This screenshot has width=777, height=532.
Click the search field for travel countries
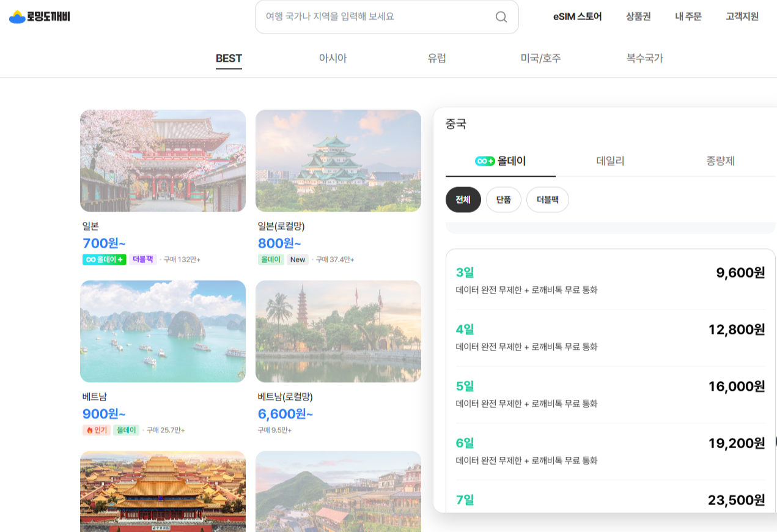pyautogui.click(x=386, y=17)
